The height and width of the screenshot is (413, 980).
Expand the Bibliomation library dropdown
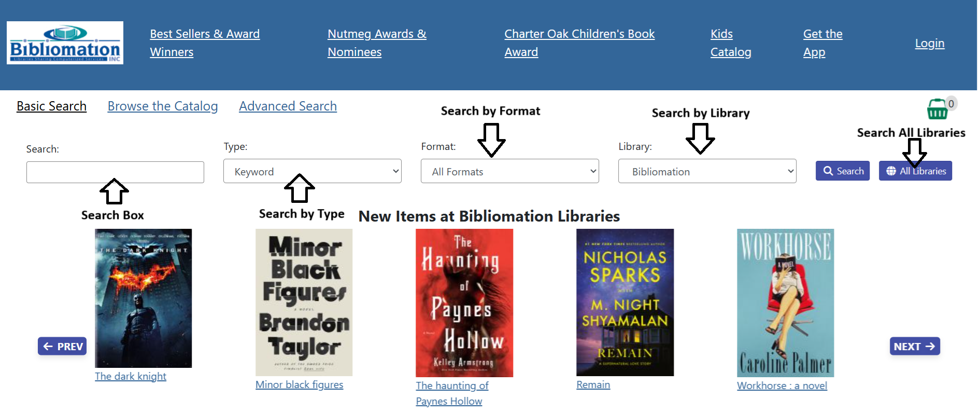[x=707, y=171]
